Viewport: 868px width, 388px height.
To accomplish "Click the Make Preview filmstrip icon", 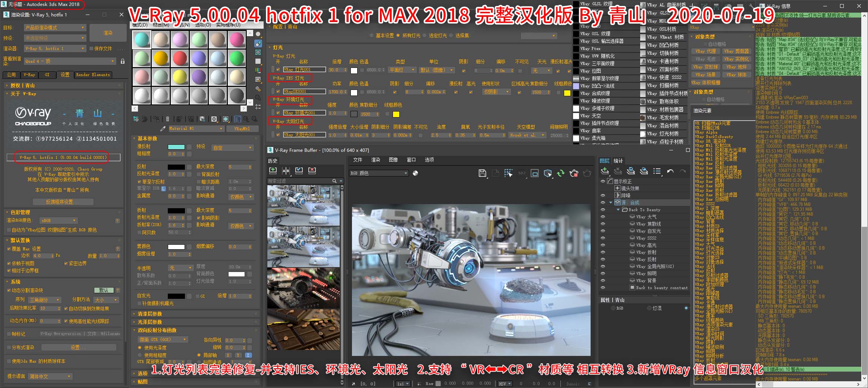I will coord(258,79).
